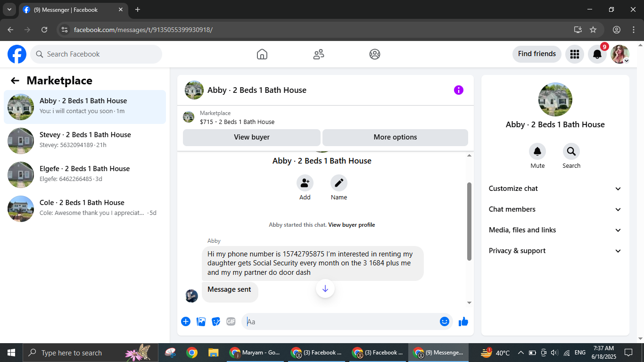Click the Search Facebook field
This screenshot has width=644, height=362.
(x=96, y=54)
